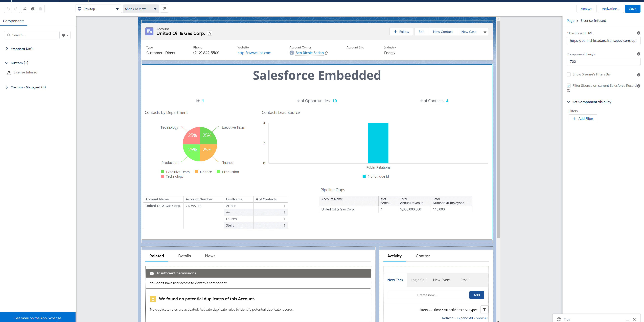Viewport: 644px width, 322px height.
Task: Click the Dashboard URL input field
Action: 603,41
